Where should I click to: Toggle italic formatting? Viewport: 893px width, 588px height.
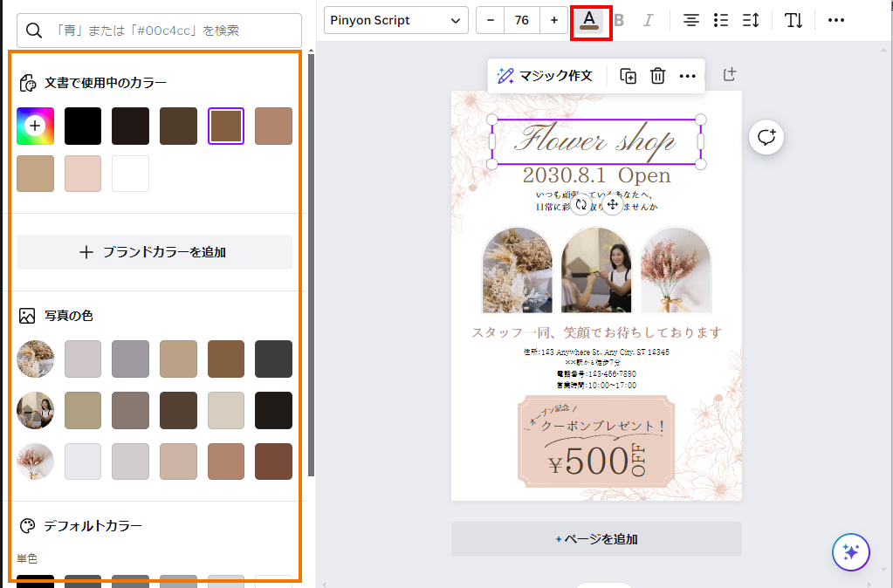[x=648, y=20]
